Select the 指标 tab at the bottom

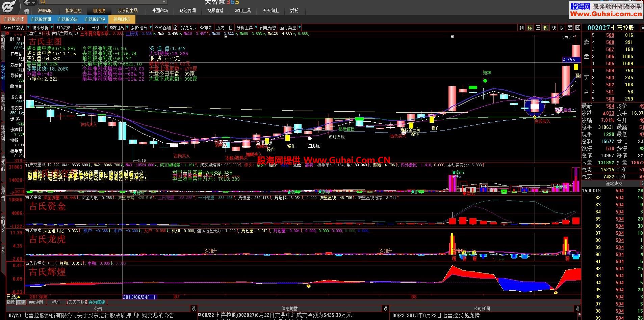coord(11,302)
